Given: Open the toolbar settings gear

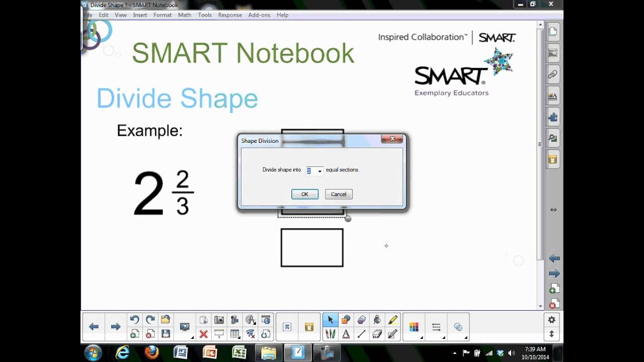Looking at the screenshot, I should 552,320.
